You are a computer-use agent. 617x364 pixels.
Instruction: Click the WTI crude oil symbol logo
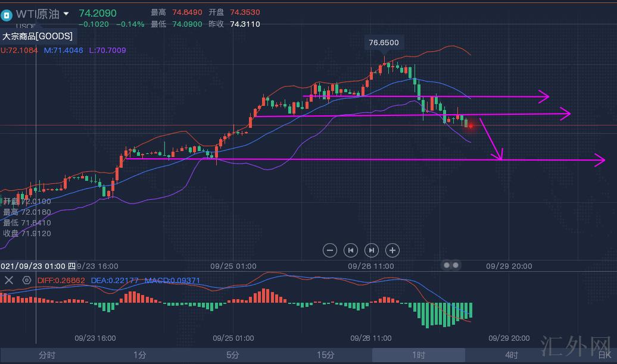[7, 14]
